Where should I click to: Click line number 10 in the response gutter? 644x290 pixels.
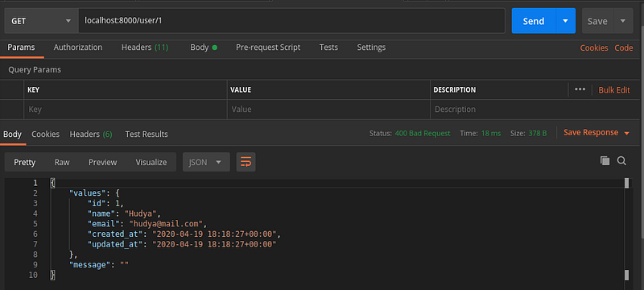(33, 275)
